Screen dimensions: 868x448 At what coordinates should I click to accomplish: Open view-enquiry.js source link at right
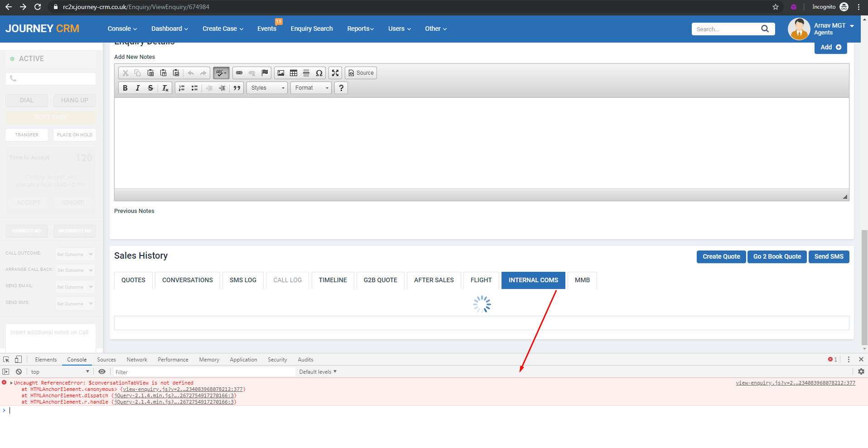tap(796, 383)
